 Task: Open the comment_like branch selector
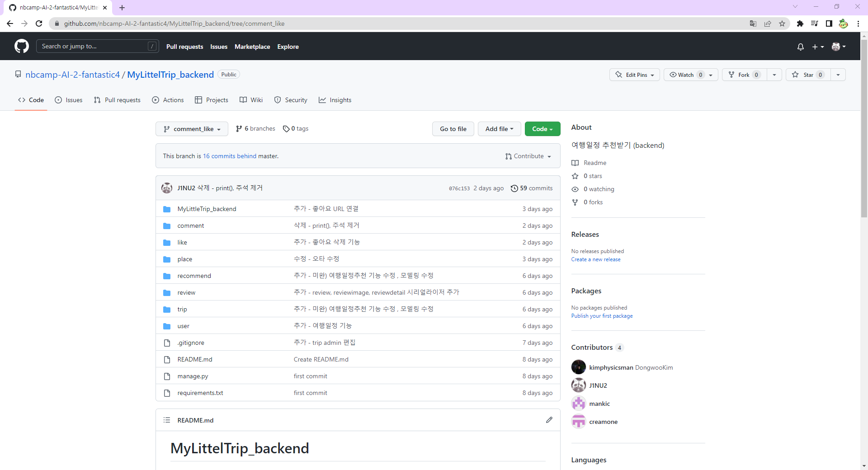(192, 129)
